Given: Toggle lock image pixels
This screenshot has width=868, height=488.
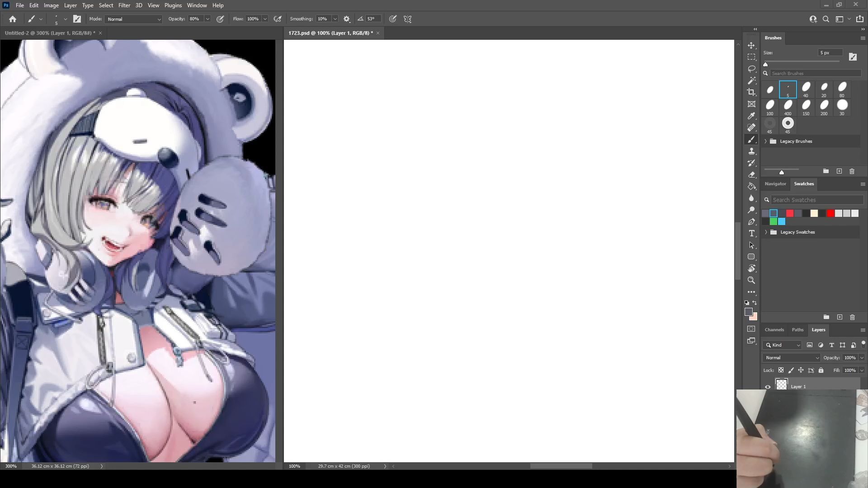Looking at the screenshot, I should (791, 370).
